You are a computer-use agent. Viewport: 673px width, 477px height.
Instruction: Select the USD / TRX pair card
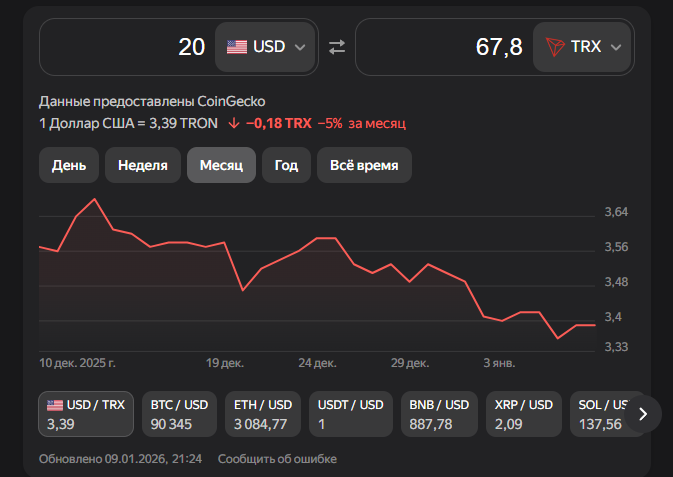(86, 414)
